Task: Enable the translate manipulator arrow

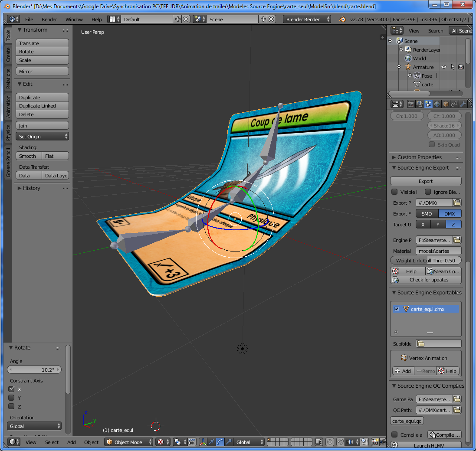Action: 211,442
